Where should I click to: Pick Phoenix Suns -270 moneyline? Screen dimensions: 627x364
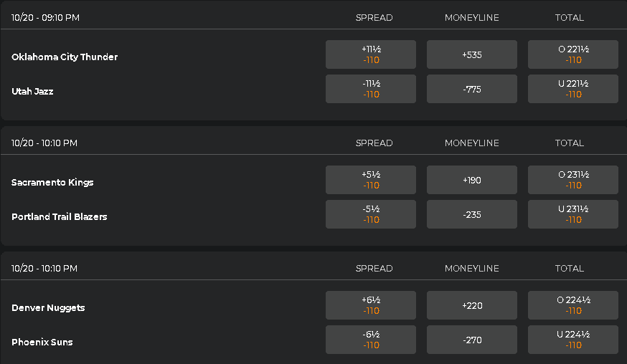(472, 340)
